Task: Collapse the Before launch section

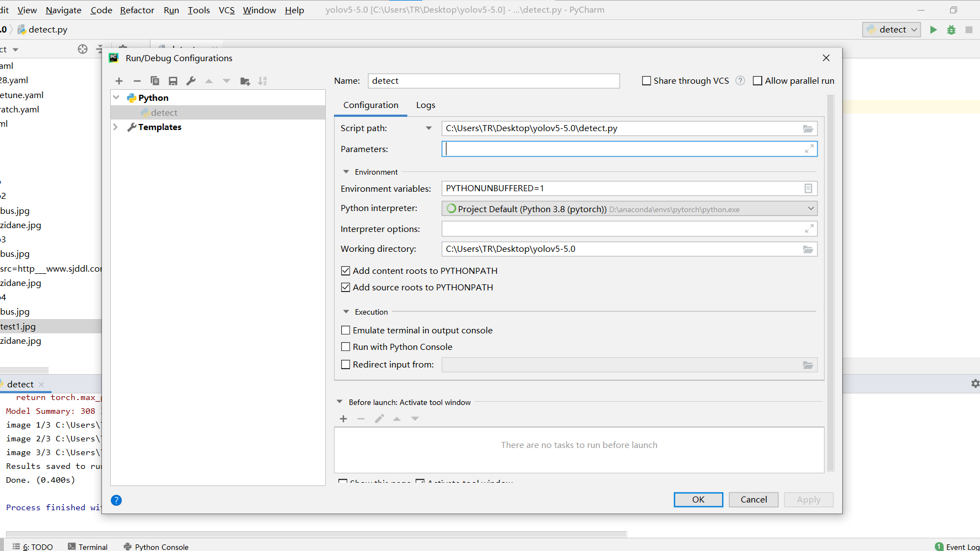Action: [x=340, y=402]
